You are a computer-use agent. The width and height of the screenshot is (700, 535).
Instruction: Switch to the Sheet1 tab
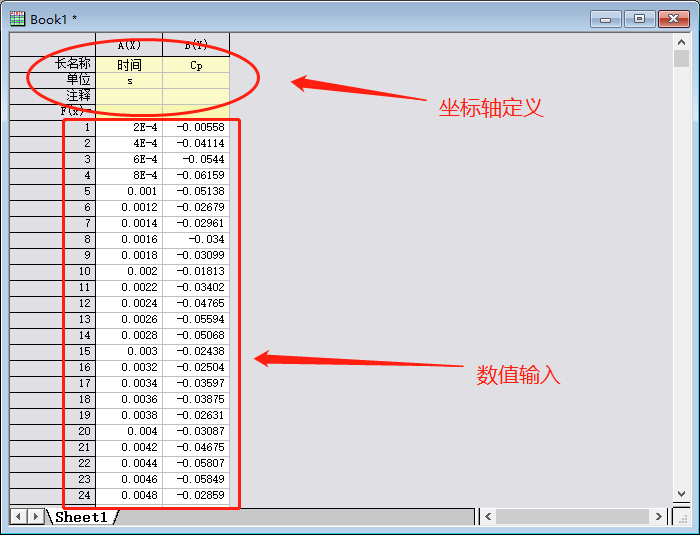(80, 517)
